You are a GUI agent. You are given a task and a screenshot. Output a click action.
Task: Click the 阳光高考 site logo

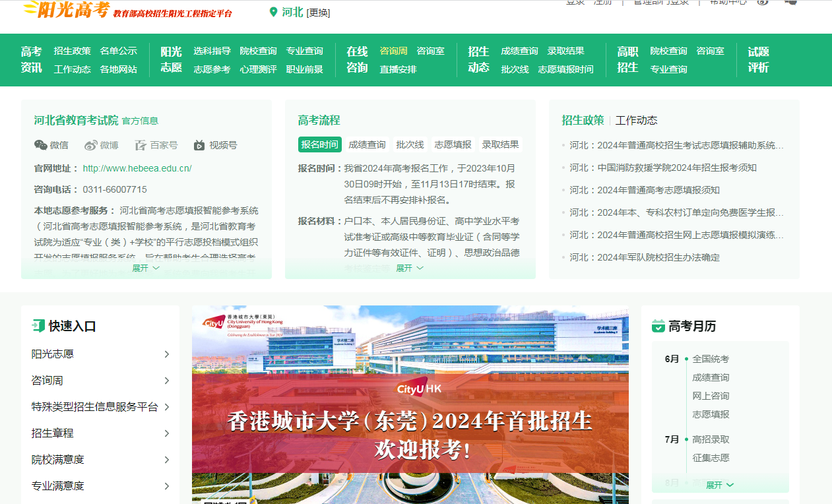click(x=66, y=10)
